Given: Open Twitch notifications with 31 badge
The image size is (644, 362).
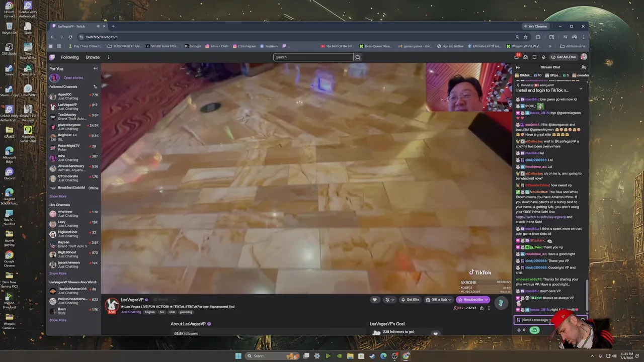Looking at the screenshot, I should click(517, 57).
